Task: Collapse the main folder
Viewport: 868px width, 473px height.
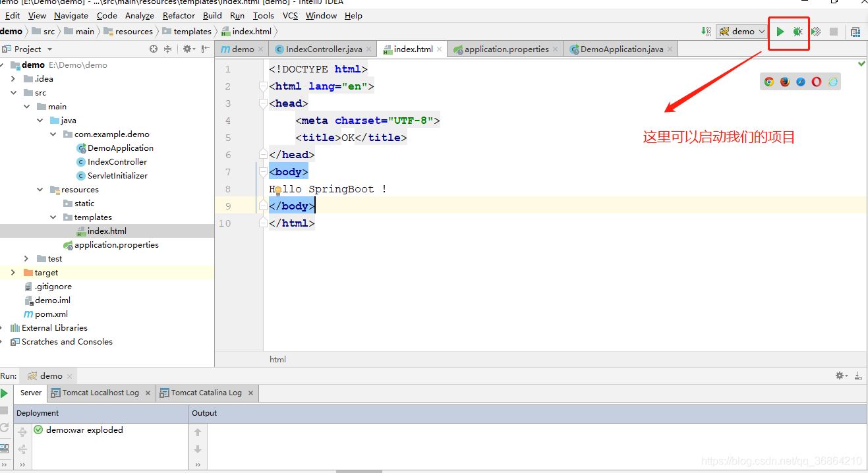Action: [x=26, y=107]
